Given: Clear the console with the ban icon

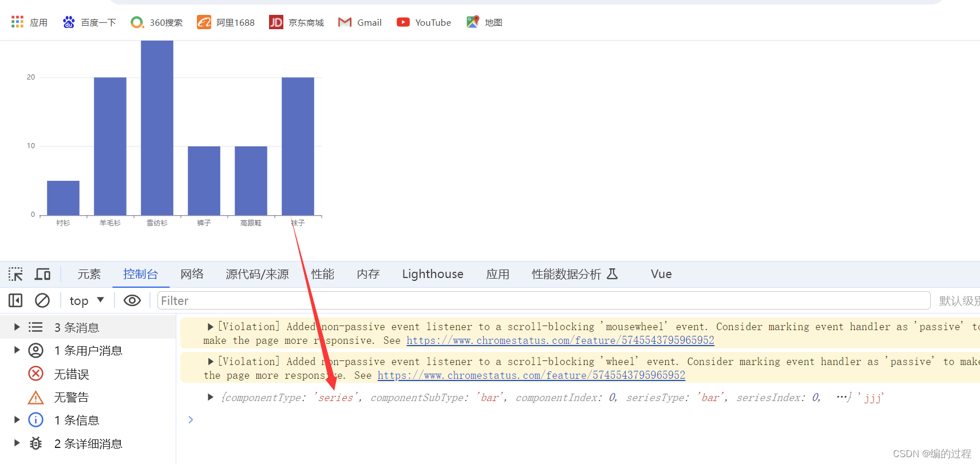Looking at the screenshot, I should pos(42,300).
